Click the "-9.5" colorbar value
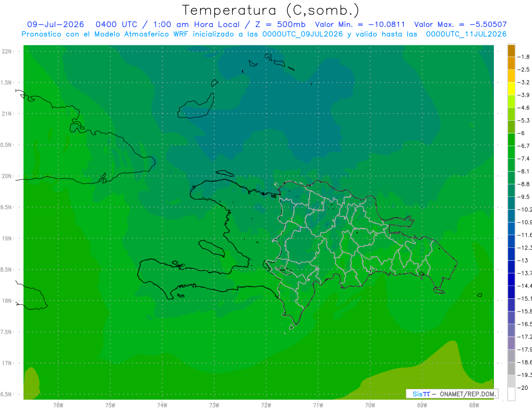The image size is (532, 411). click(524, 196)
